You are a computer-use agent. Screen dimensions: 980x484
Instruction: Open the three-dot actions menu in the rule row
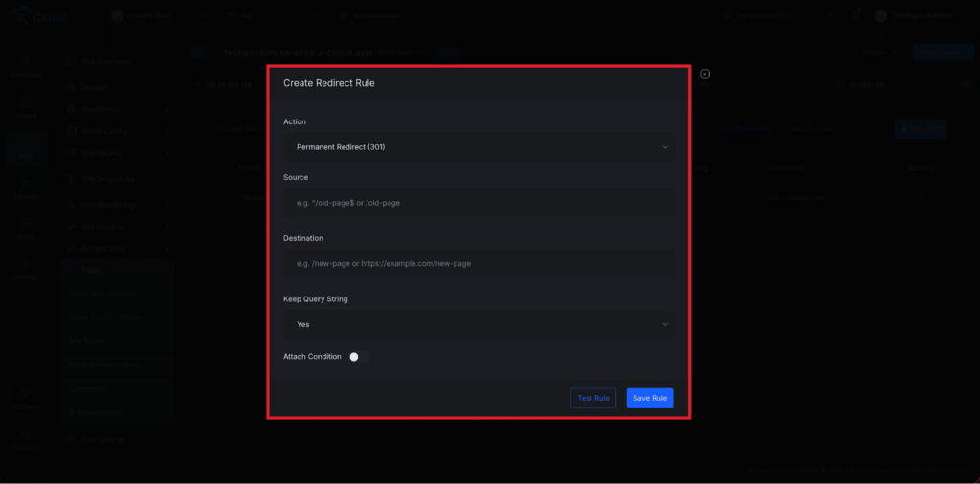click(923, 197)
